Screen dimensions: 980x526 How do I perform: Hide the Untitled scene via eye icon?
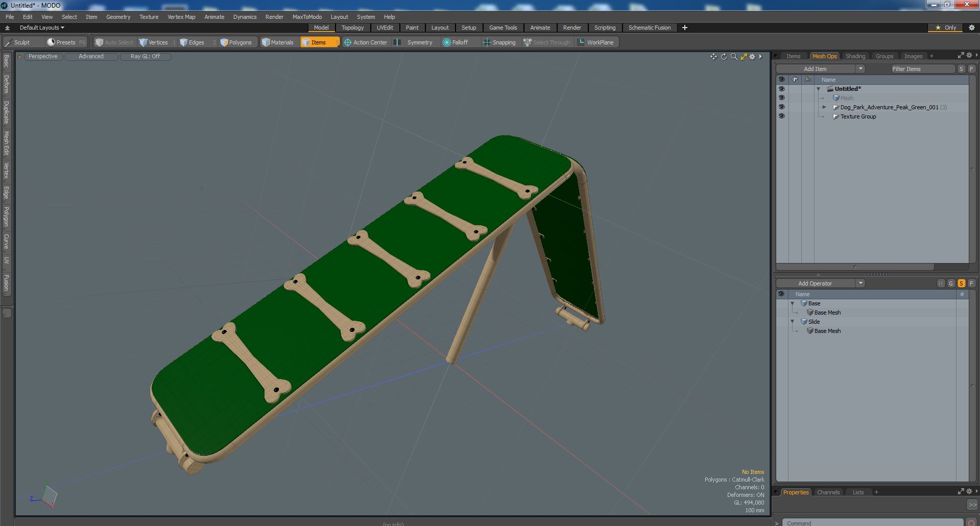pos(781,89)
